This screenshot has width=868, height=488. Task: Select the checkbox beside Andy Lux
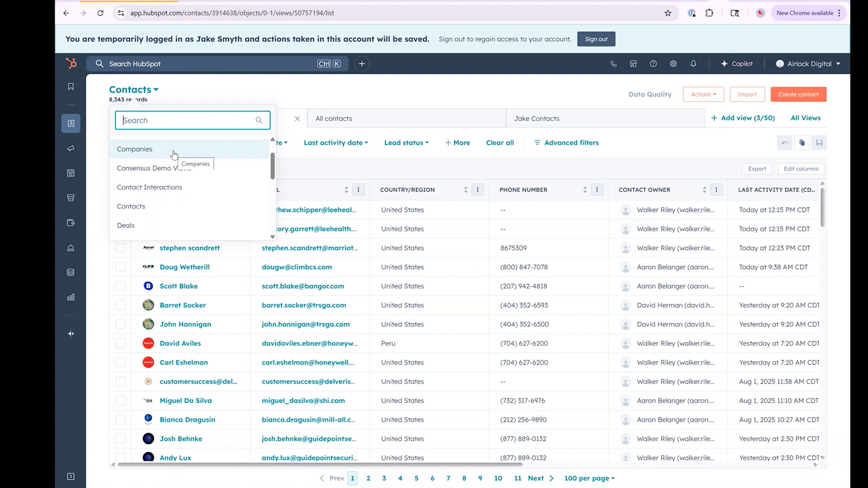[x=120, y=457]
